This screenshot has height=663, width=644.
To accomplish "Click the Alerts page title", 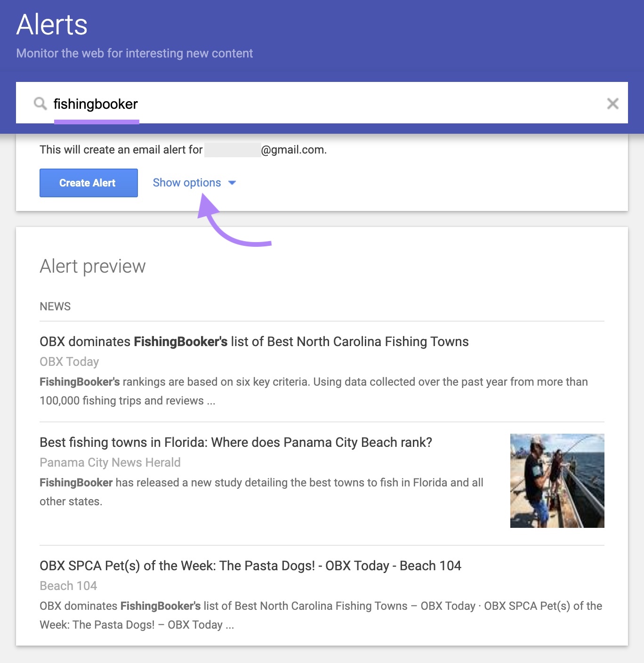I will coord(51,25).
